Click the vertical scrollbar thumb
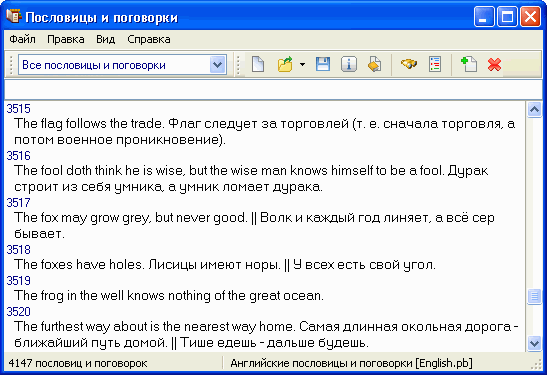 534,297
